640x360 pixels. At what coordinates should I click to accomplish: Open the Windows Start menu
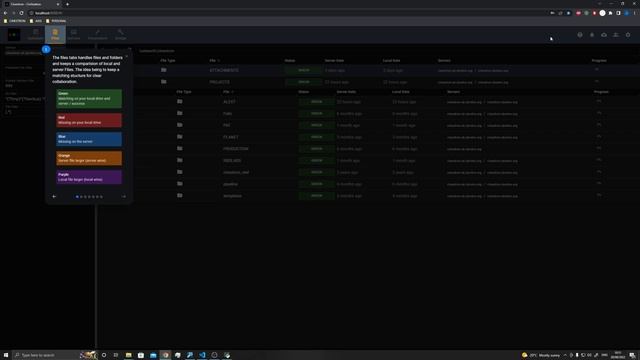(6, 355)
